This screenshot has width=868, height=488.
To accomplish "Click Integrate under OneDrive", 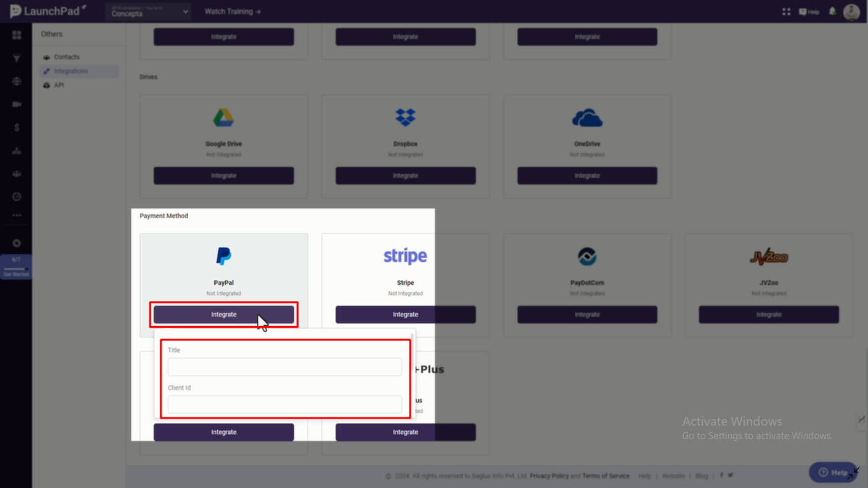I will coord(587,176).
